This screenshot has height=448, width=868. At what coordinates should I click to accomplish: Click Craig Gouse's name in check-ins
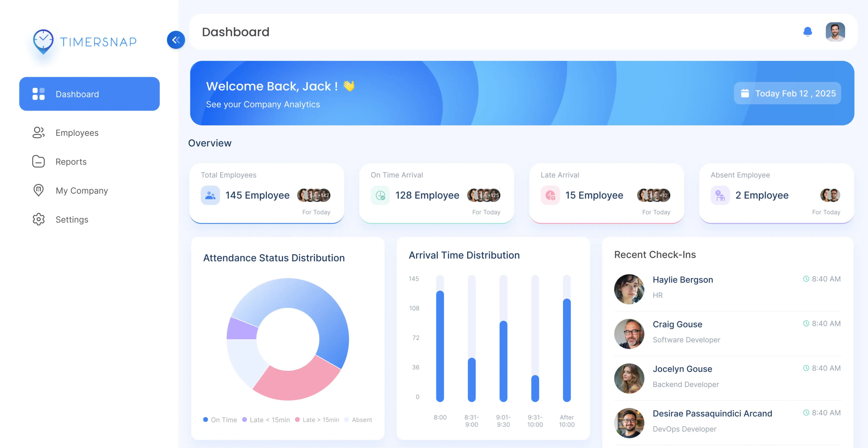[677, 324]
